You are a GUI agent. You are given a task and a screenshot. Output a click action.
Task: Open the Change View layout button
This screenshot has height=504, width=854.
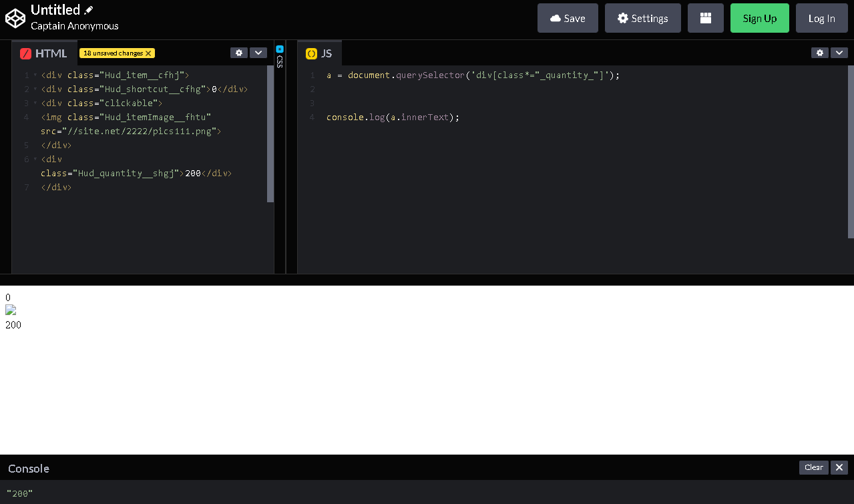(x=705, y=18)
